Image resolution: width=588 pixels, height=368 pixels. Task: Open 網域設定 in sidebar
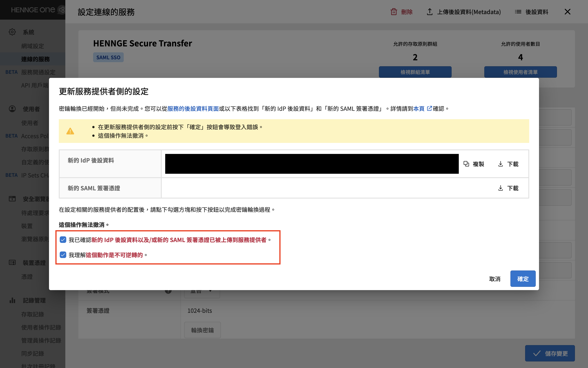[32, 46]
